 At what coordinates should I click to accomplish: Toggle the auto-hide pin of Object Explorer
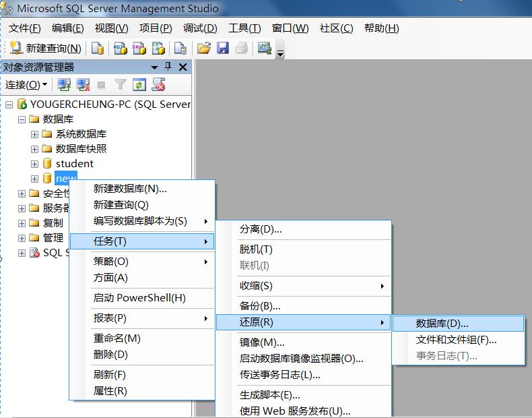coord(168,67)
